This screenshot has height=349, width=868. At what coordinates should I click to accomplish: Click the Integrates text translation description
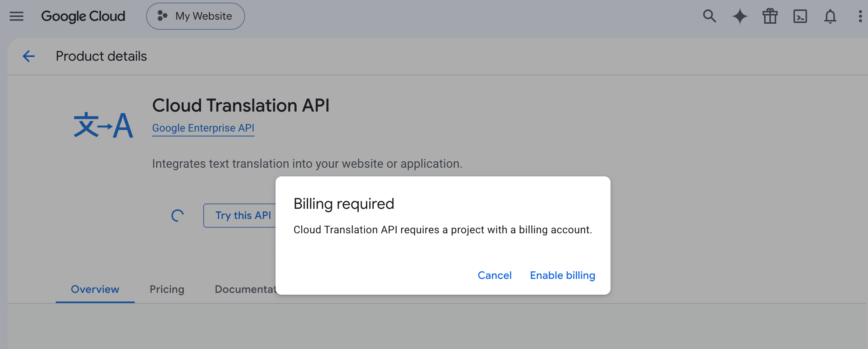pyautogui.click(x=307, y=164)
